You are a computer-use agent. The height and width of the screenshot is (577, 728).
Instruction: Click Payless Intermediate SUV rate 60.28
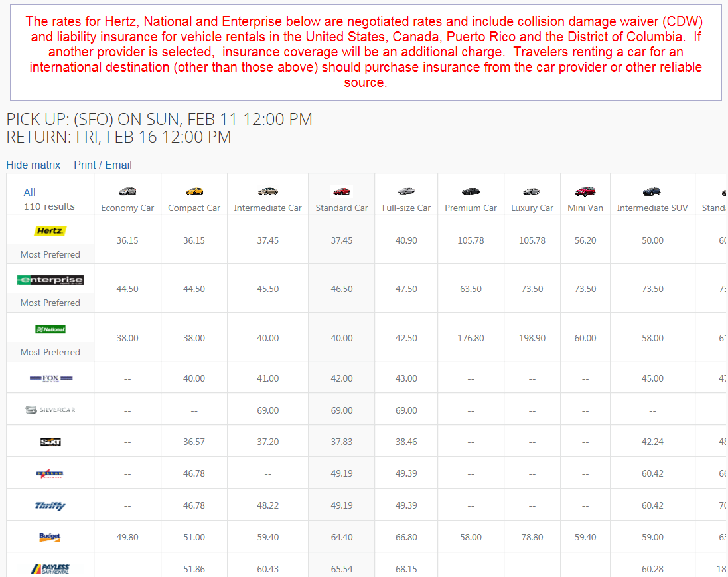click(652, 569)
